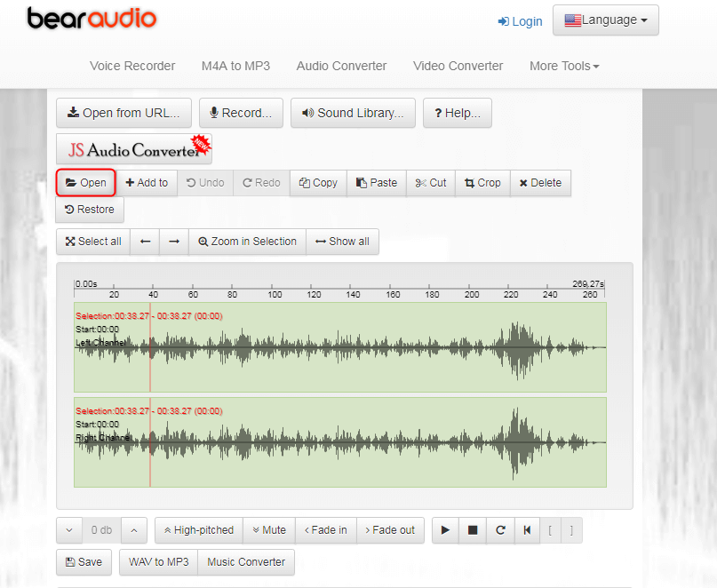Decrease volume with down chevron
The height and width of the screenshot is (588, 717).
69,530
